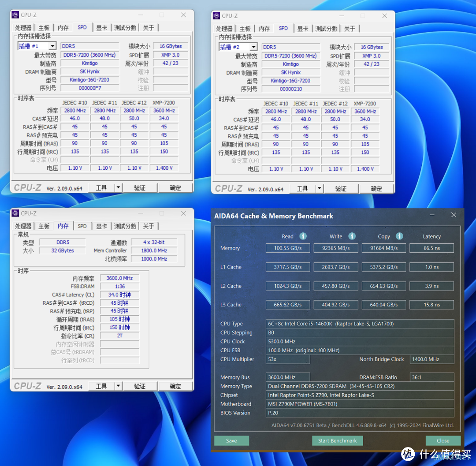The width and height of the screenshot is (476, 466).
Task: Click 验证 button in bottom CPU-Z window
Action: [140, 387]
